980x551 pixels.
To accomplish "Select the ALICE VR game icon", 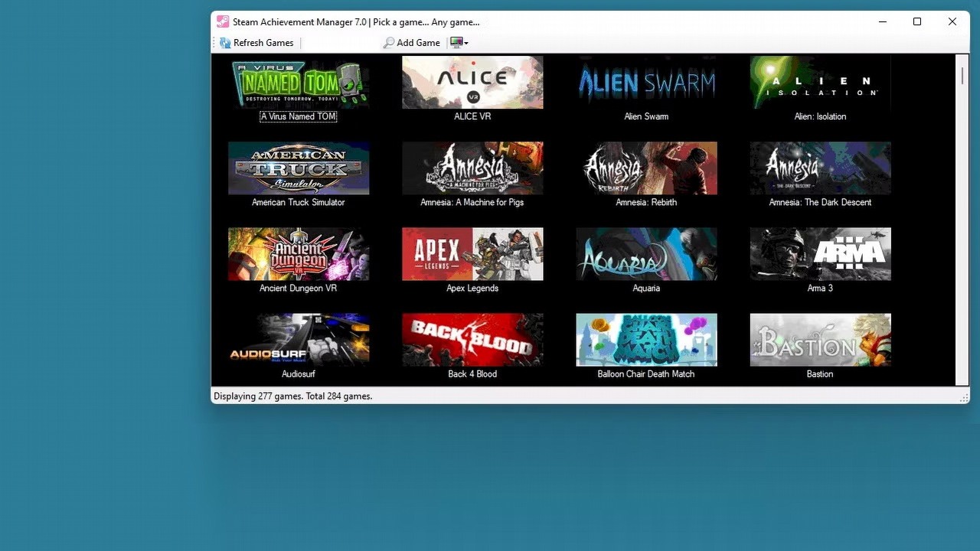I will click(x=472, y=83).
